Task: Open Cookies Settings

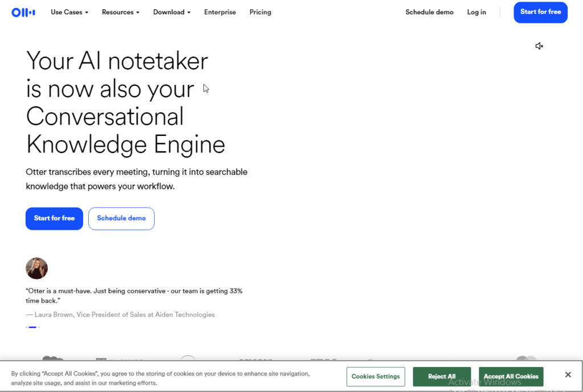Action: [x=376, y=377]
